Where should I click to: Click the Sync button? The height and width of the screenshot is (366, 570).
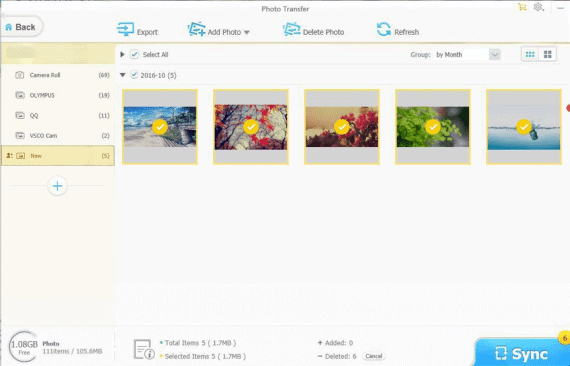(x=522, y=353)
